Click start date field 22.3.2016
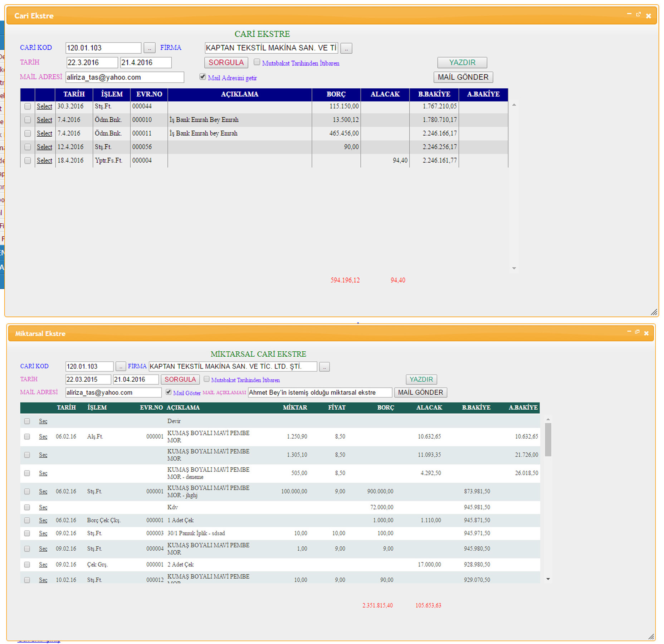The image size is (664, 644). click(x=92, y=63)
